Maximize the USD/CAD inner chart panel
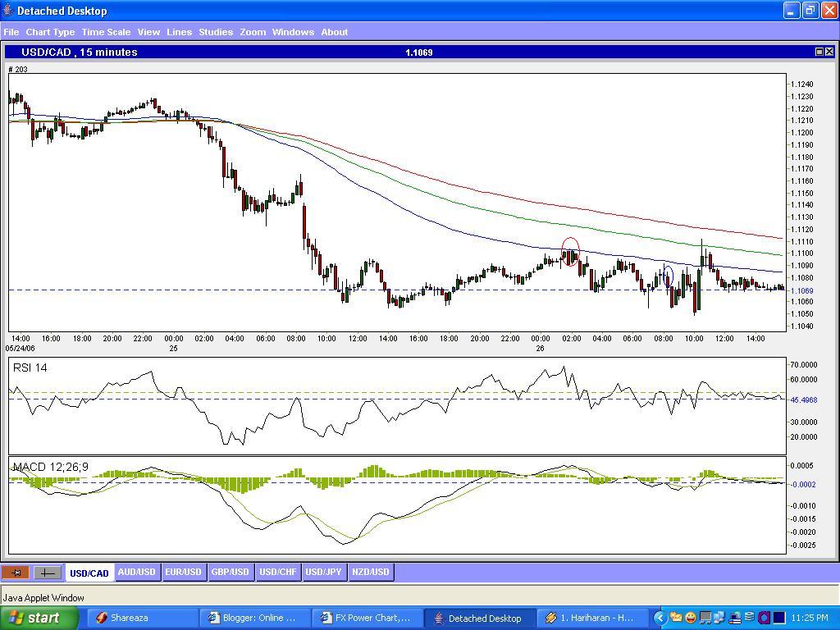This screenshot has height=630, width=840. tap(819, 52)
